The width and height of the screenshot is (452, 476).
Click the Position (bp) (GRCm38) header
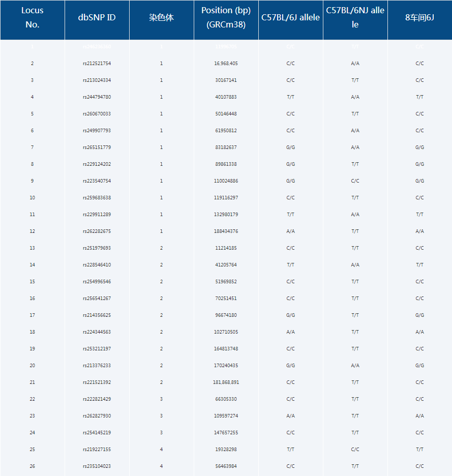pyautogui.click(x=226, y=17)
